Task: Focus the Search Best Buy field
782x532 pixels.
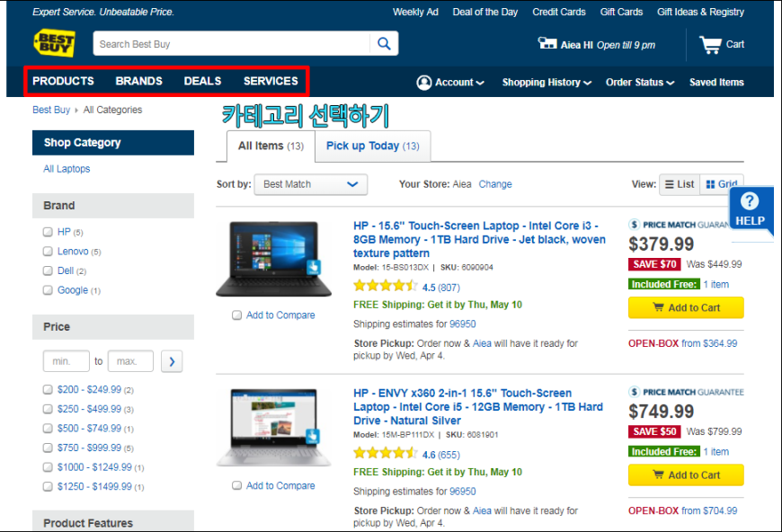Action: click(232, 44)
